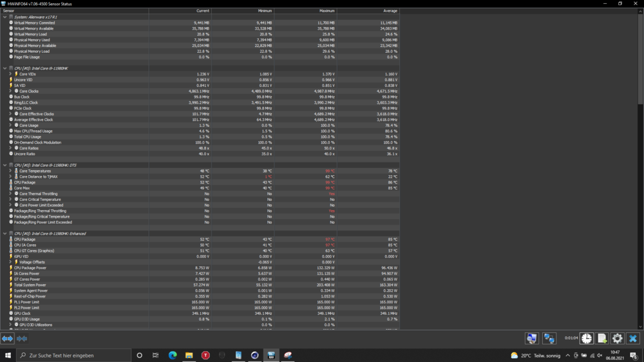
Task: Click the Maximum column header
Action: coord(327,11)
